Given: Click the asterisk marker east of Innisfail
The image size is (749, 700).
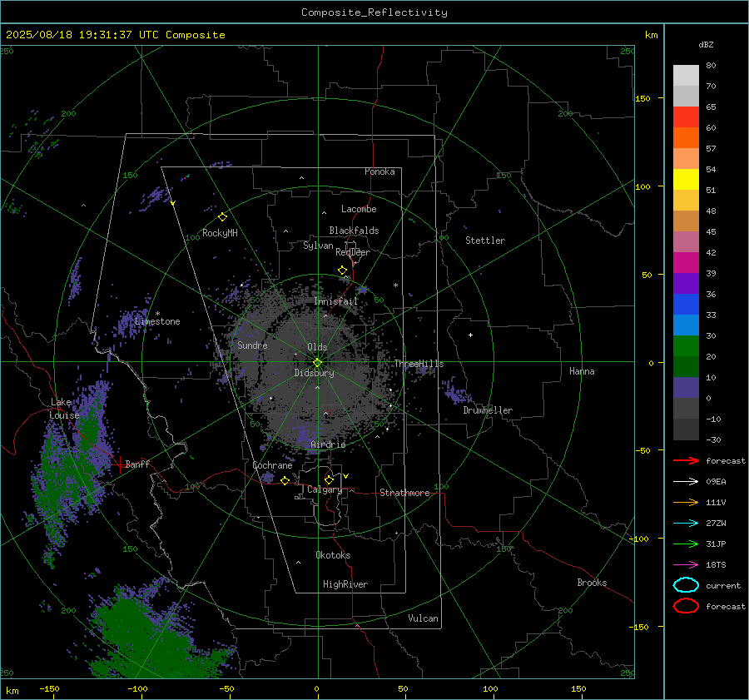Looking at the screenshot, I should pyautogui.click(x=395, y=285).
